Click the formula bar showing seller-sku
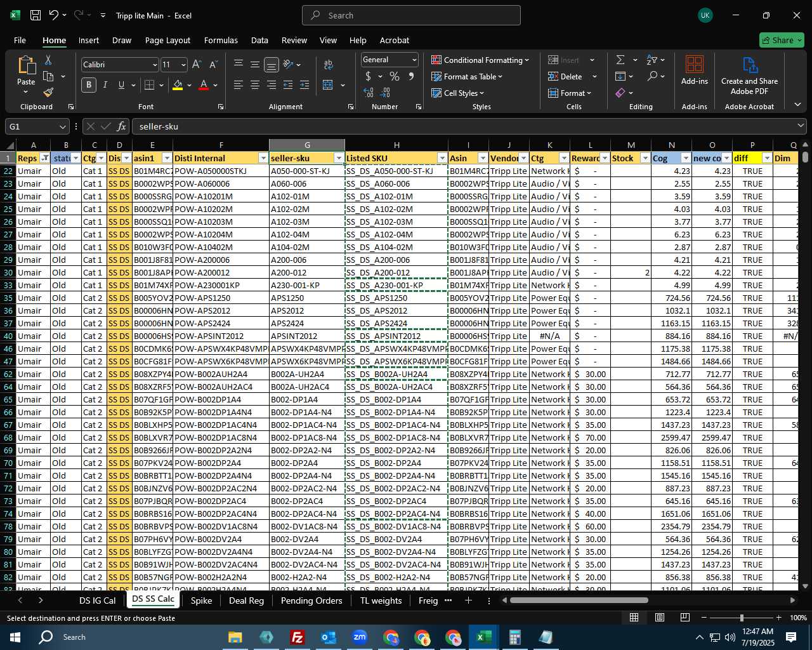This screenshot has height=650, width=812. [468, 126]
